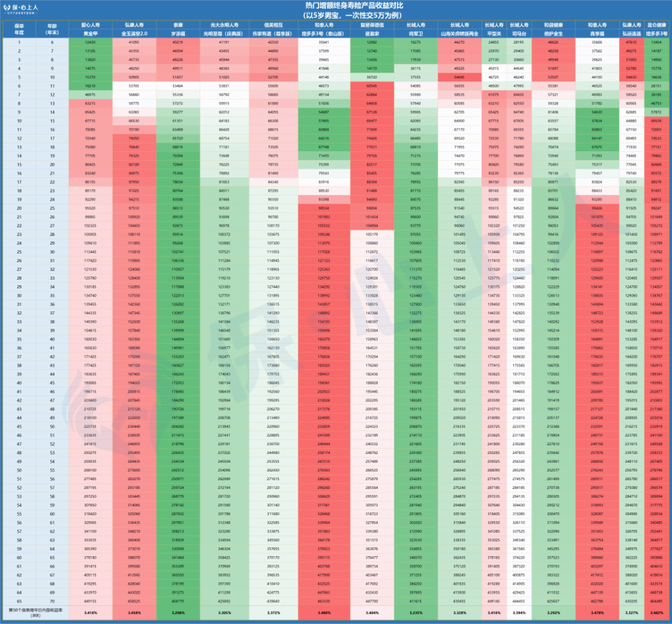Viewport: 672px width, 624px height.
Task: Click the 第50个保单周年日内部收益率 (IRR) row label
Action: coord(36,612)
